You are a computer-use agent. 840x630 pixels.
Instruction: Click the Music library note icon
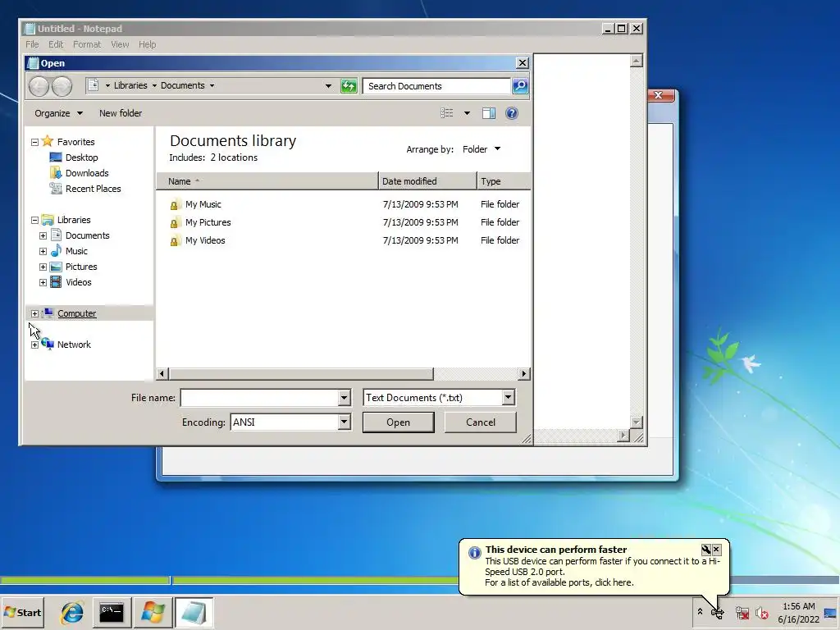click(x=56, y=250)
